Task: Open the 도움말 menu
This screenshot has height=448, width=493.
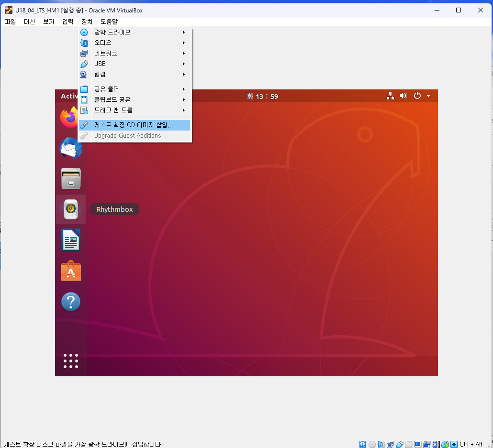Action: click(109, 22)
